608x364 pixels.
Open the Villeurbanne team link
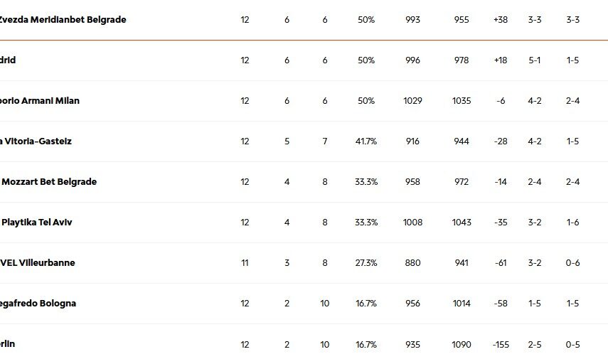click(x=38, y=263)
